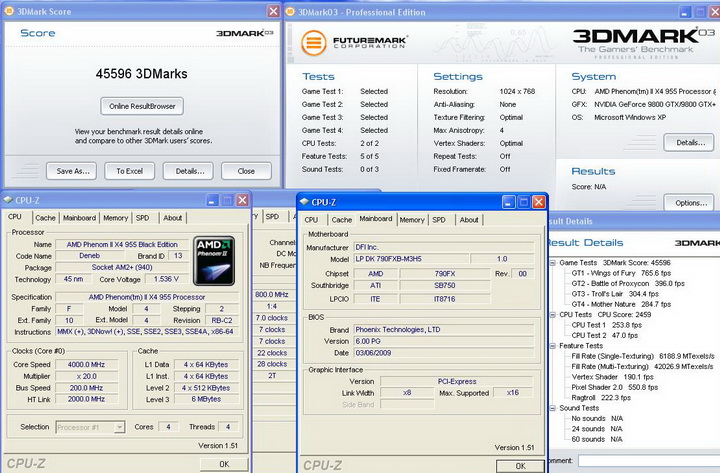Screen dimensions: 720x473
Task: Select CPU Test 2 result row
Action: coord(605,335)
